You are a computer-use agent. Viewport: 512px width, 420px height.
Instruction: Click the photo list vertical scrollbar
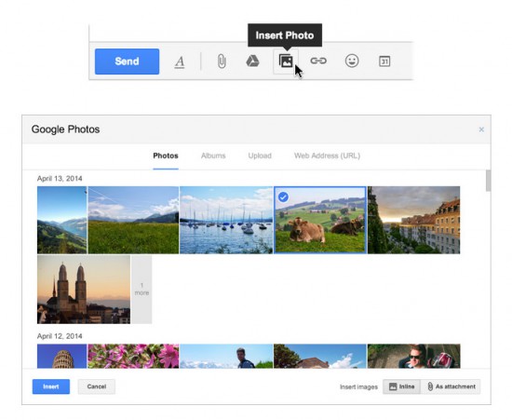point(488,181)
